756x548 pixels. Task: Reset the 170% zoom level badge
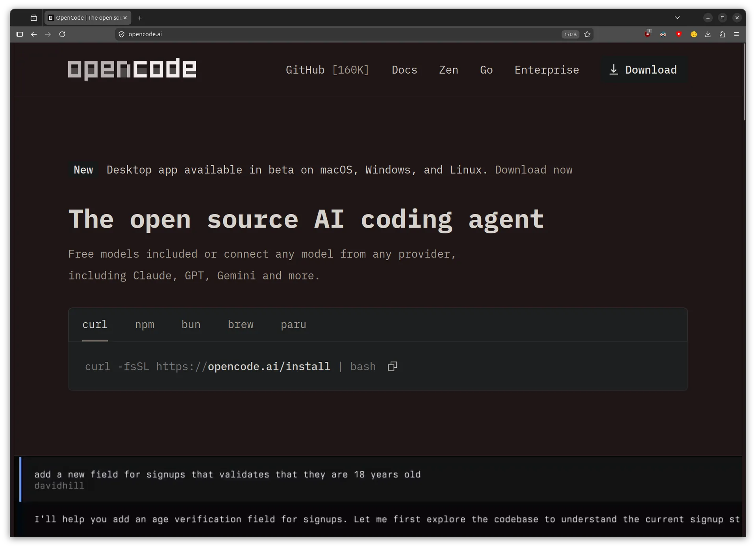click(x=570, y=34)
